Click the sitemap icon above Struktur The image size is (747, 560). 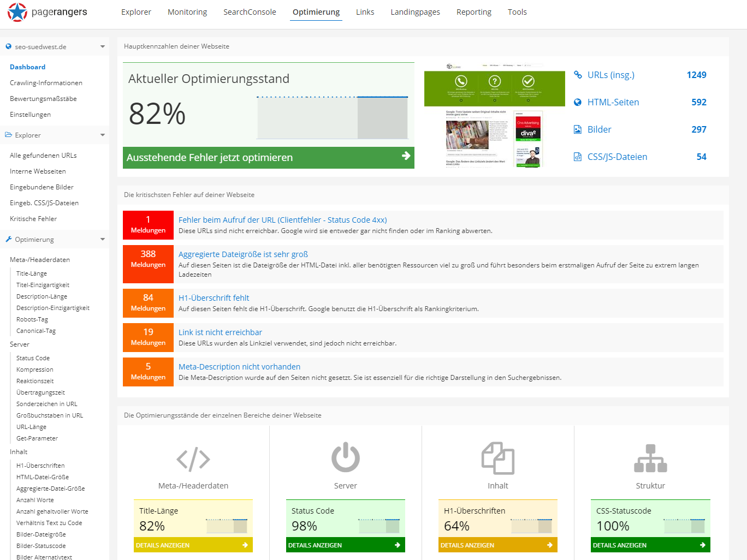(x=650, y=458)
